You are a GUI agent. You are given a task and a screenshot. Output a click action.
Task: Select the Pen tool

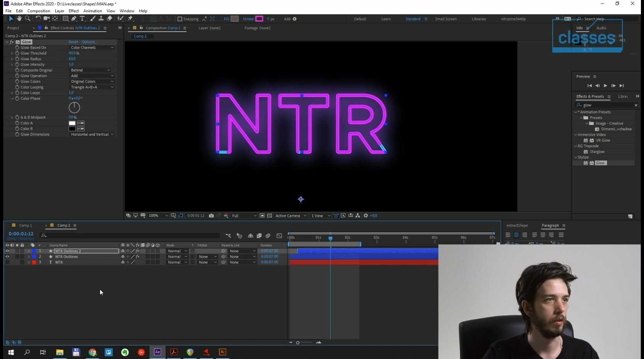pos(74,19)
